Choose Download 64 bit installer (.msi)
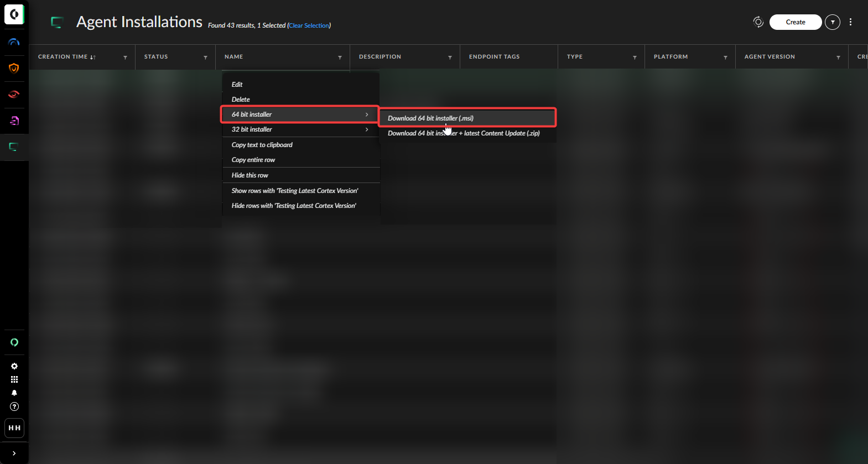Viewport: 868px width, 464px height. point(467,118)
